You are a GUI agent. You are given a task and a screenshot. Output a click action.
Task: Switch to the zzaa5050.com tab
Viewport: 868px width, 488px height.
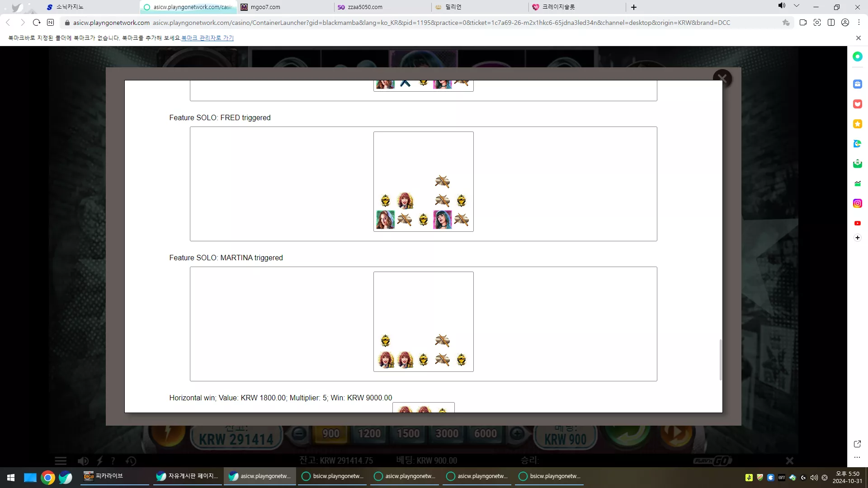pos(383,7)
